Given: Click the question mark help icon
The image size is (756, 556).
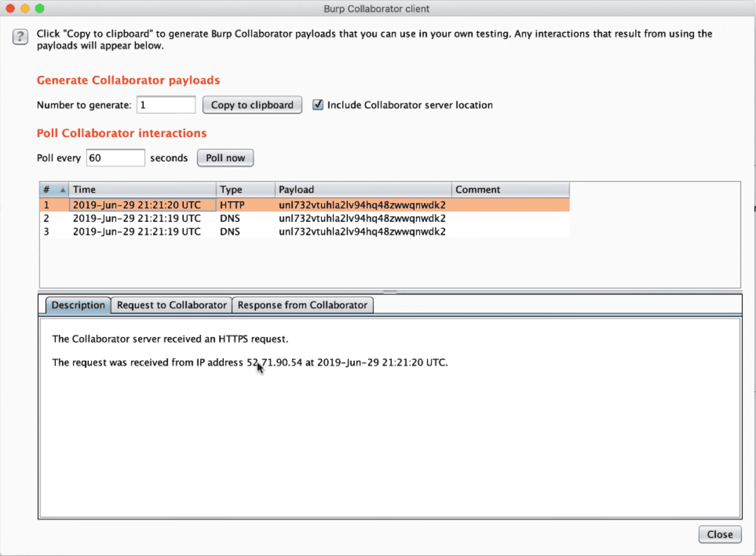Looking at the screenshot, I should coord(20,37).
